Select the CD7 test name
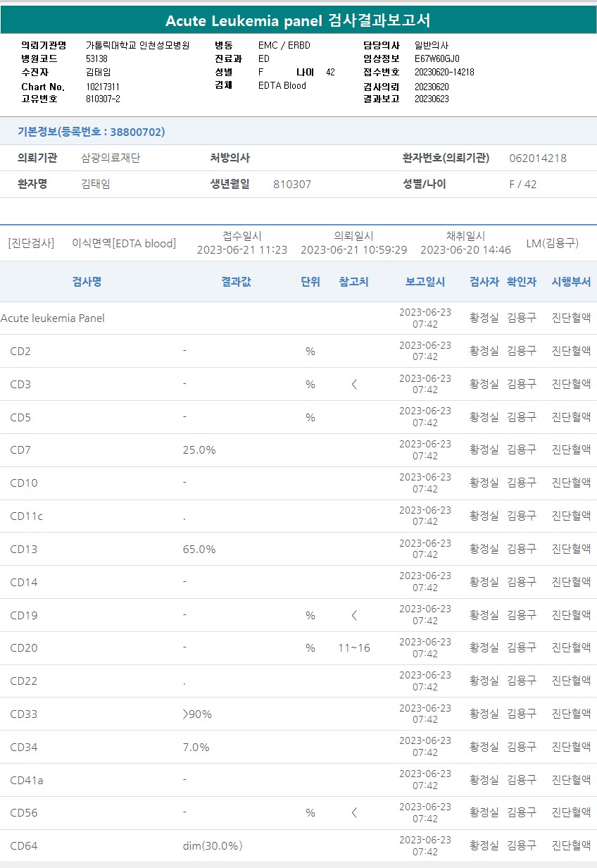 [20, 450]
